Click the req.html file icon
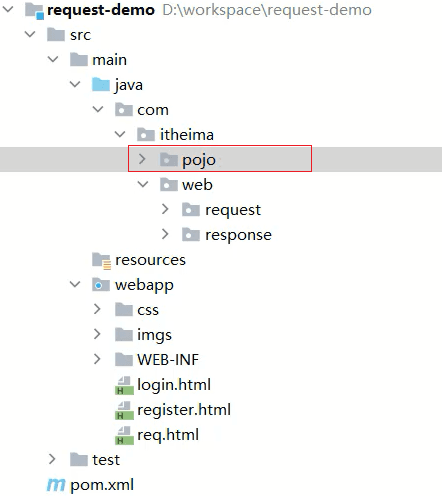 coord(124,435)
